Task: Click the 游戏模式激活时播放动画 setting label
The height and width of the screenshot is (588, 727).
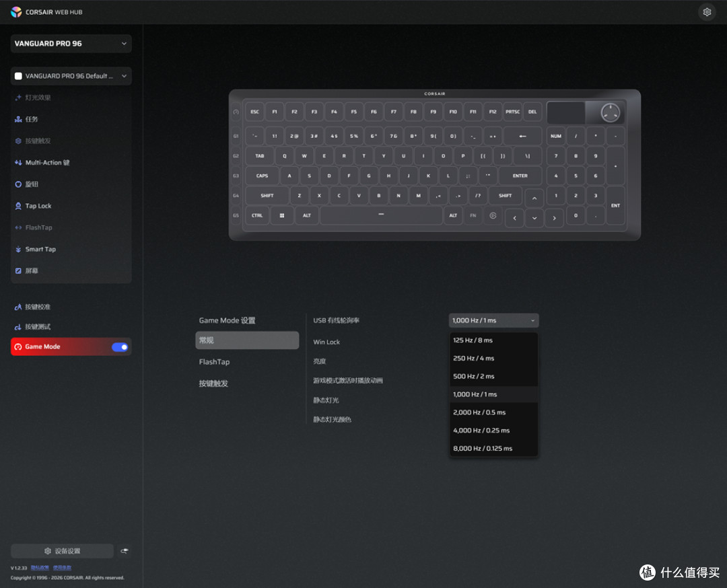Action: click(x=348, y=381)
